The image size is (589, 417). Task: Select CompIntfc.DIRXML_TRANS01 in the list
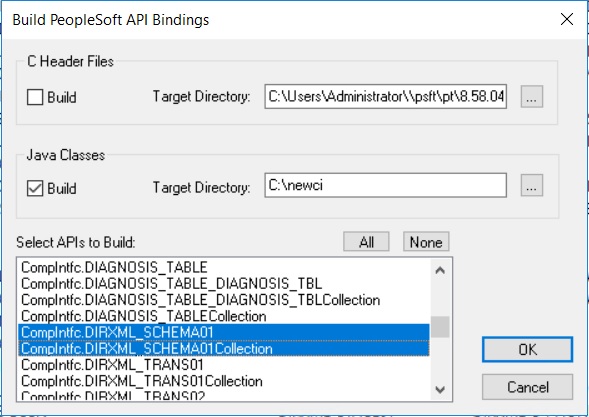[x=224, y=365]
